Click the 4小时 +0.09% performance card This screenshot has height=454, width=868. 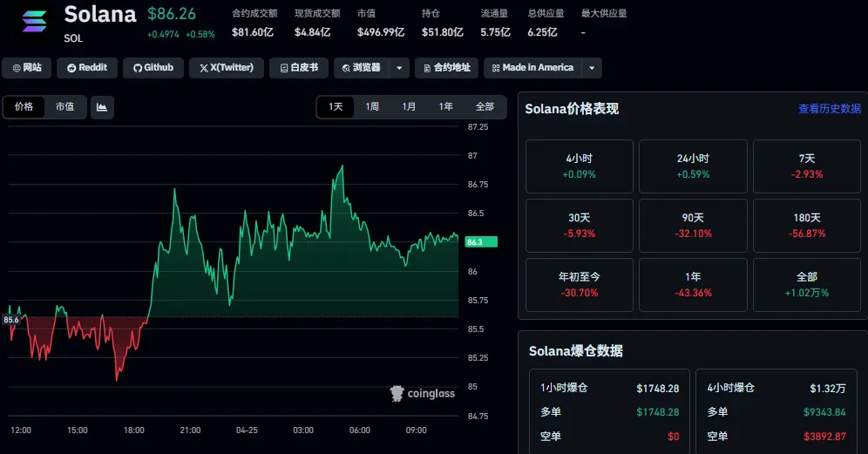[x=579, y=166]
